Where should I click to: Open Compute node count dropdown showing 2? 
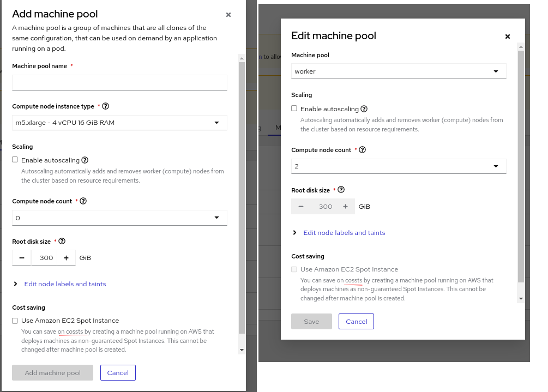point(399,166)
